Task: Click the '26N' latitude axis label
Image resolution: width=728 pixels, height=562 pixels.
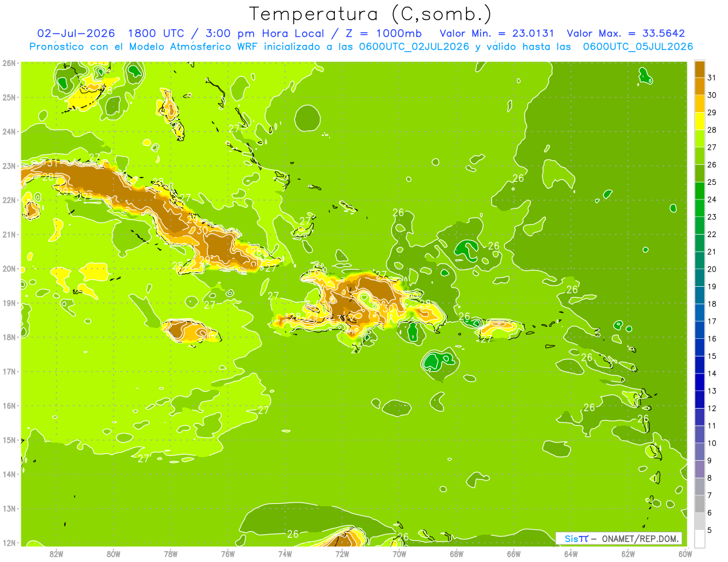Action: (x=9, y=63)
